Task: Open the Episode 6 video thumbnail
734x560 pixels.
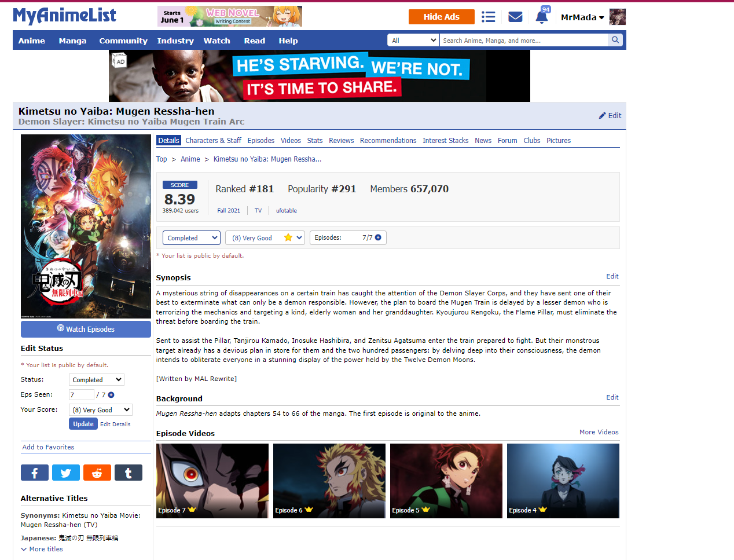Action: 329,481
